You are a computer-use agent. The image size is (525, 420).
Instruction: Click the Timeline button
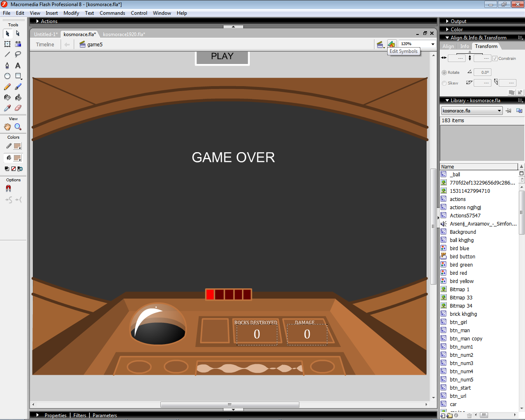click(45, 45)
